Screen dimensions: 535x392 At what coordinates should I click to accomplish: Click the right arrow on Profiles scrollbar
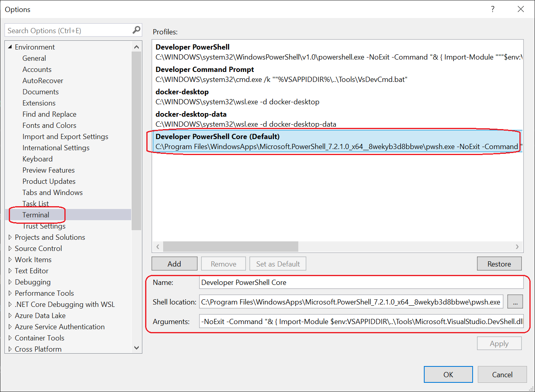point(517,247)
